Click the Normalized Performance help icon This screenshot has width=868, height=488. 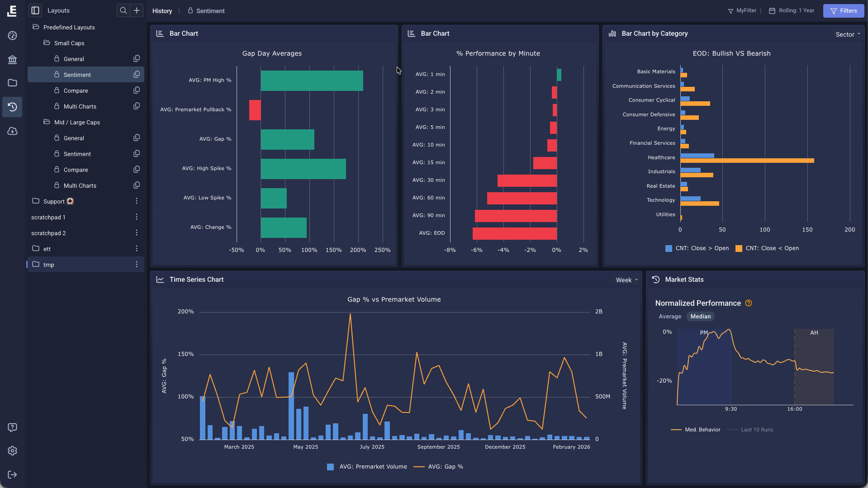[749, 303]
